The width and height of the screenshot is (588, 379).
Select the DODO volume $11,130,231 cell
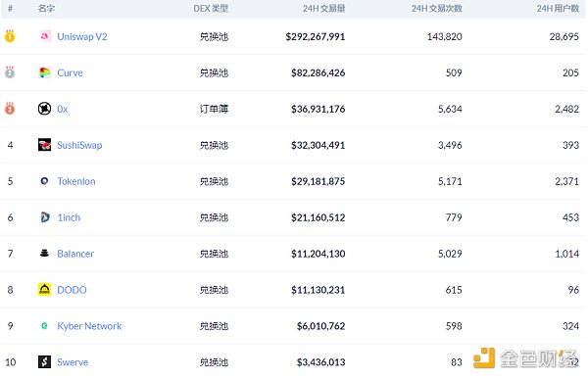318,290
